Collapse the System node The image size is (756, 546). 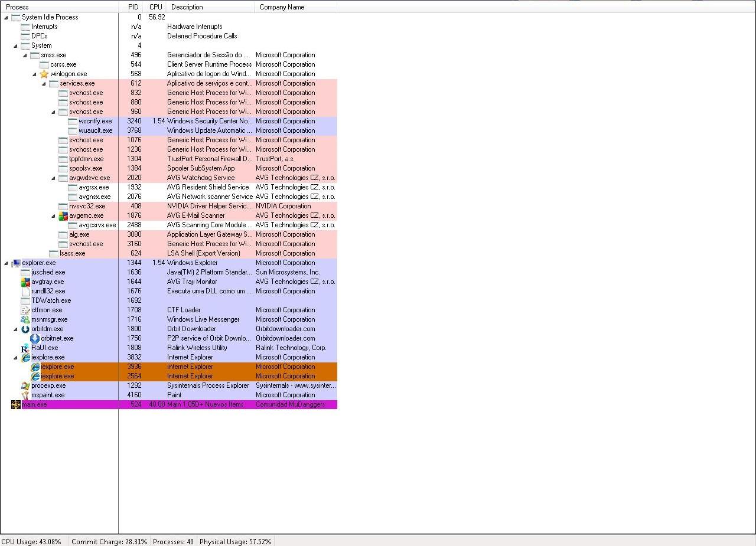point(16,45)
